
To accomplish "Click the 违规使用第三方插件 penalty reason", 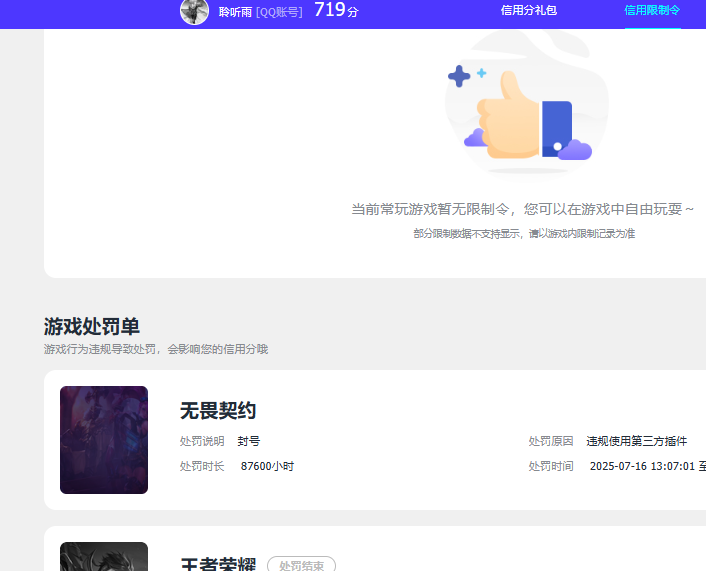I will [x=637, y=441].
